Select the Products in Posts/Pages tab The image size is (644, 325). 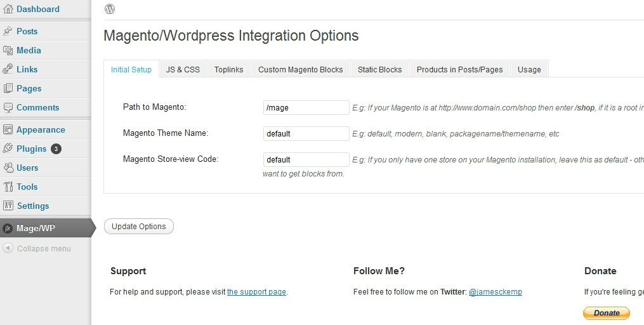pyautogui.click(x=459, y=69)
